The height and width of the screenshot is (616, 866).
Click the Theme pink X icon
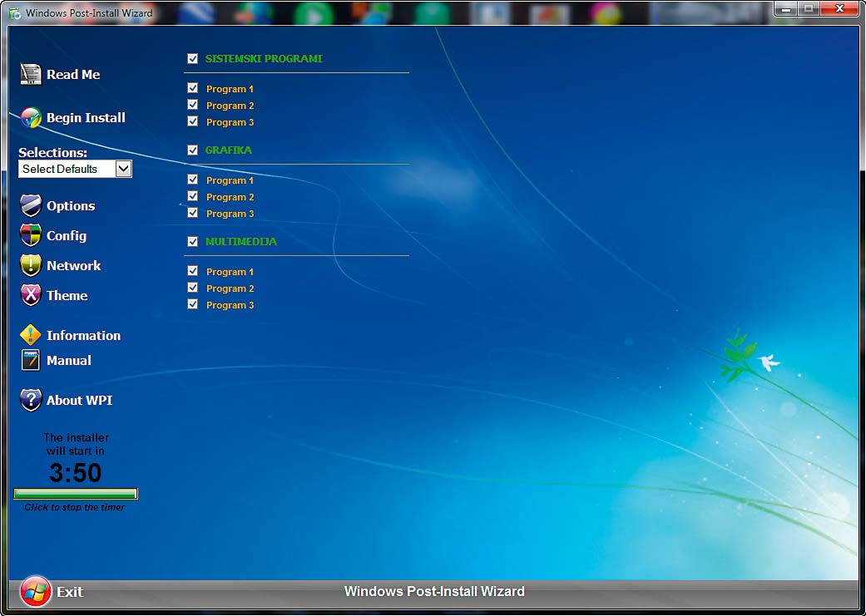coord(31,295)
